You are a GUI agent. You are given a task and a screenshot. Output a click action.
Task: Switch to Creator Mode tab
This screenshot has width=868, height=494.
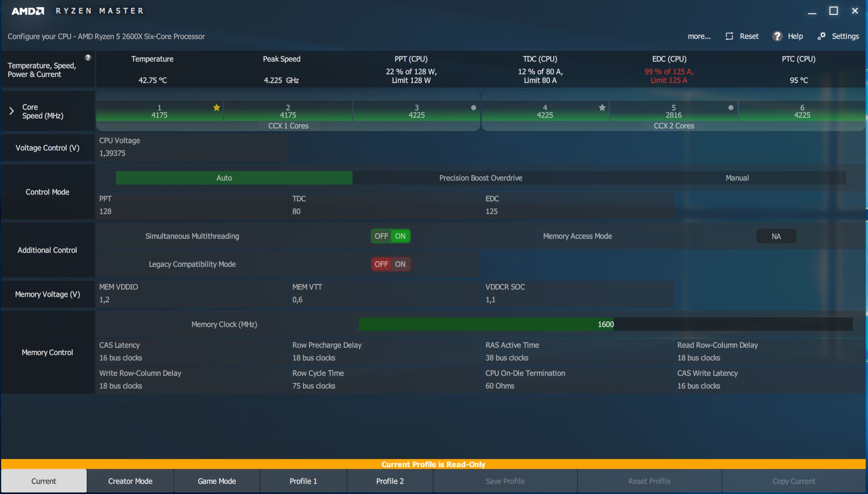pyautogui.click(x=130, y=481)
